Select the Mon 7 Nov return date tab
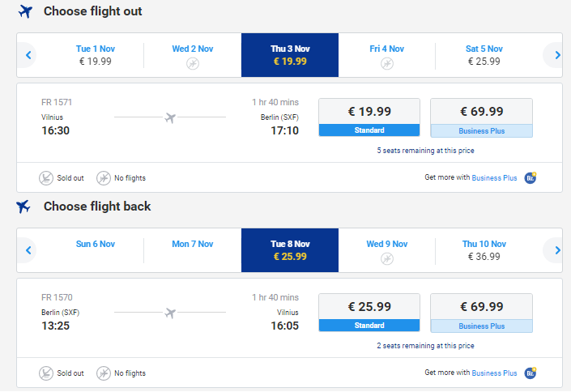 coord(193,250)
